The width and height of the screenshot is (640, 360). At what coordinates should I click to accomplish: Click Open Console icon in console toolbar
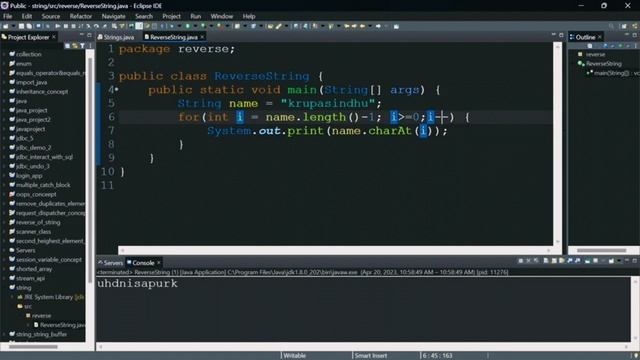coord(611,260)
